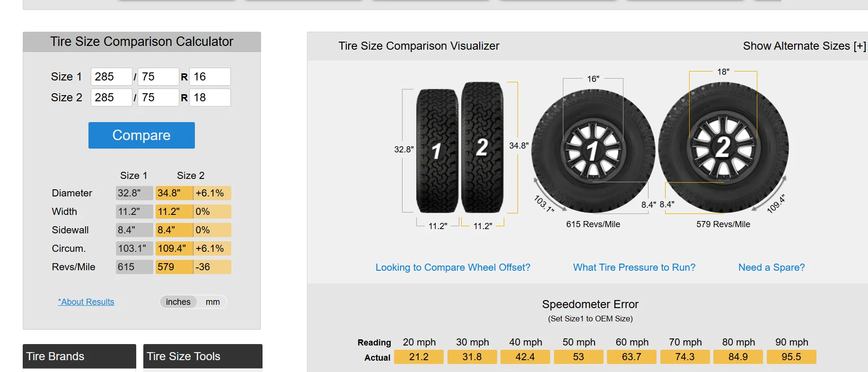
Task: Click the Size 1 width field
Action: point(111,77)
